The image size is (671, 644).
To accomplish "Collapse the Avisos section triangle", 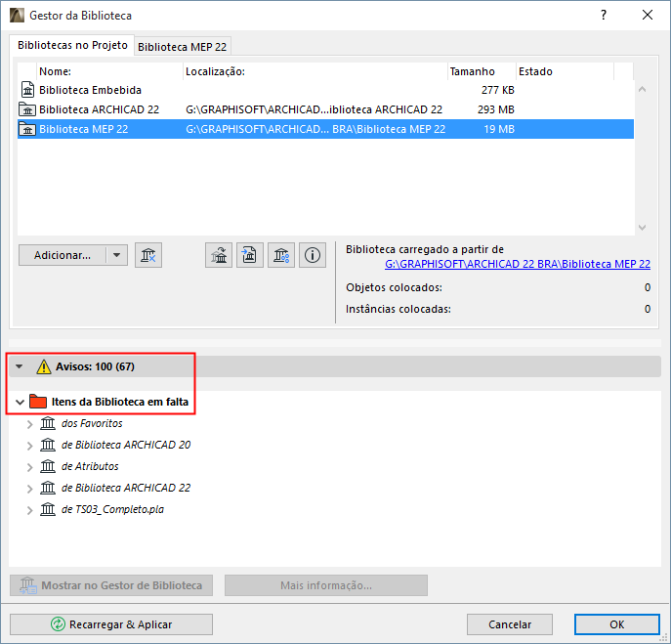I will click(19, 366).
